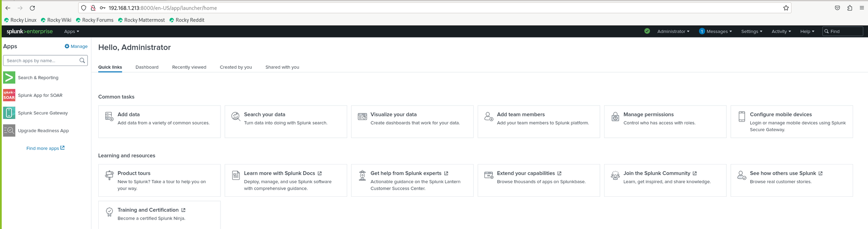The height and width of the screenshot is (229, 868).
Task: Click the Upgrade Readiness App name
Action: point(43,131)
